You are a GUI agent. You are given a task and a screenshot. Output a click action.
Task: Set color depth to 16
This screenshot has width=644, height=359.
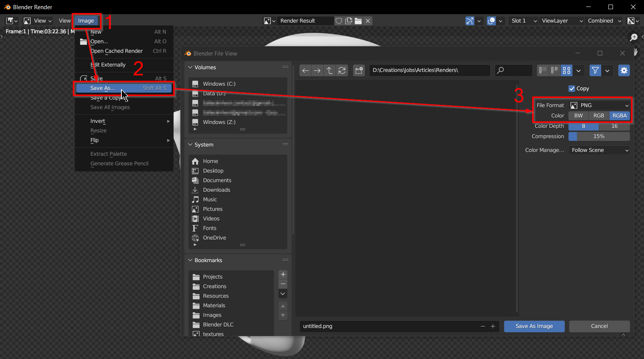pyautogui.click(x=614, y=126)
